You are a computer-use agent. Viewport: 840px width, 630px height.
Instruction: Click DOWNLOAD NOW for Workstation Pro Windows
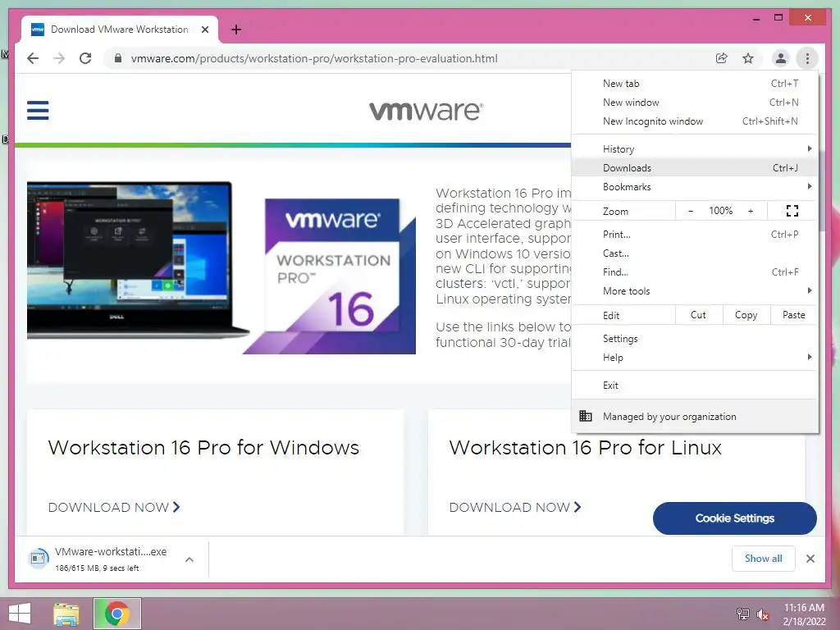[x=114, y=507]
